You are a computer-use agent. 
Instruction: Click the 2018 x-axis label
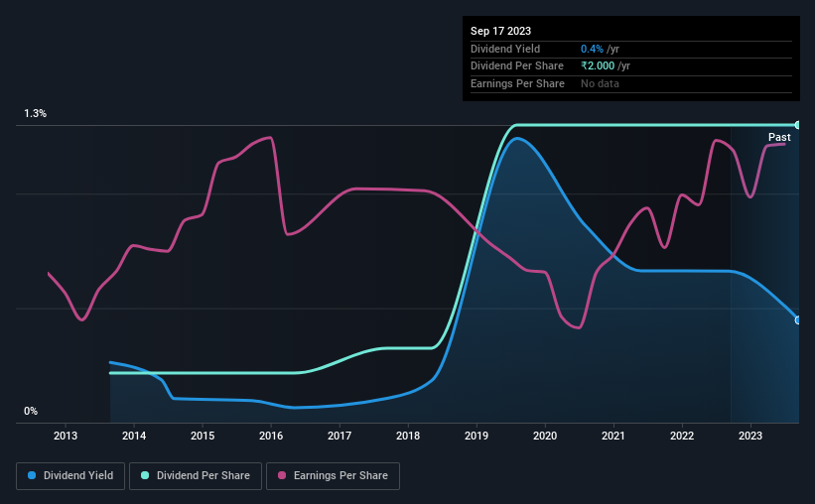[x=408, y=436]
